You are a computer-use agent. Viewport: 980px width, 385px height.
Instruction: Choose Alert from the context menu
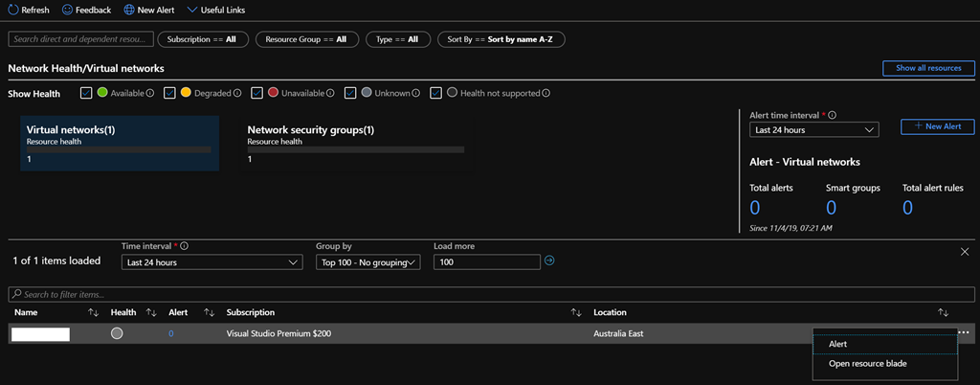pos(837,344)
